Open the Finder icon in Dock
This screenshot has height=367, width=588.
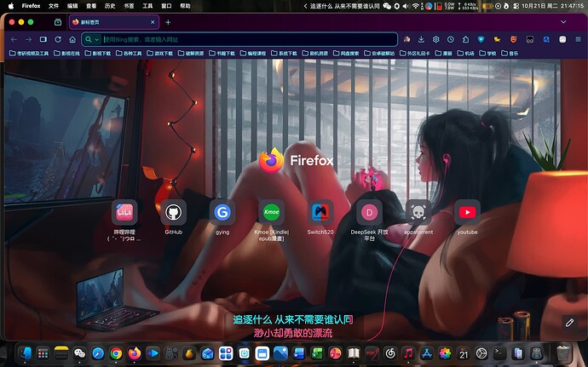25,353
